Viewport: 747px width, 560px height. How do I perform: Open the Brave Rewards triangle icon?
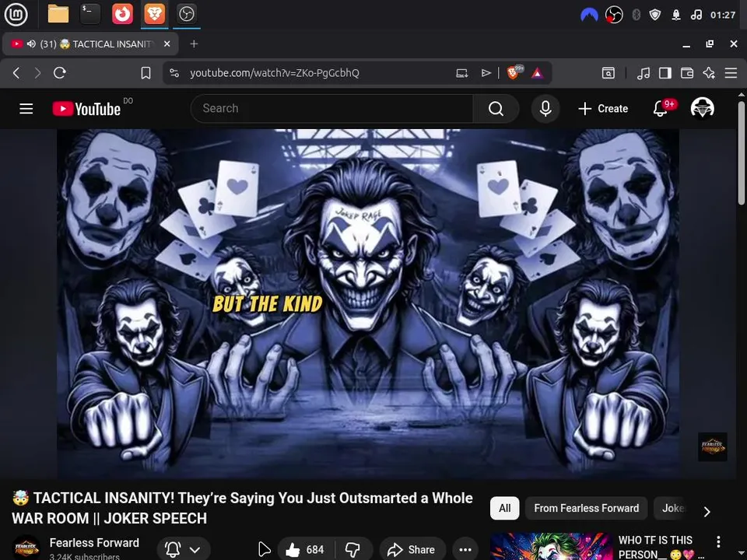pos(538,73)
